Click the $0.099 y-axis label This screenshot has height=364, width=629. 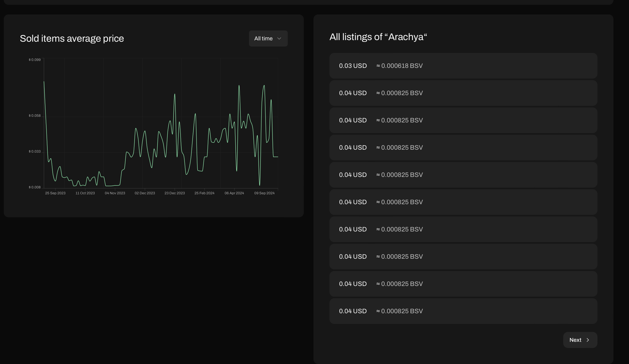click(x=35, y=60)
